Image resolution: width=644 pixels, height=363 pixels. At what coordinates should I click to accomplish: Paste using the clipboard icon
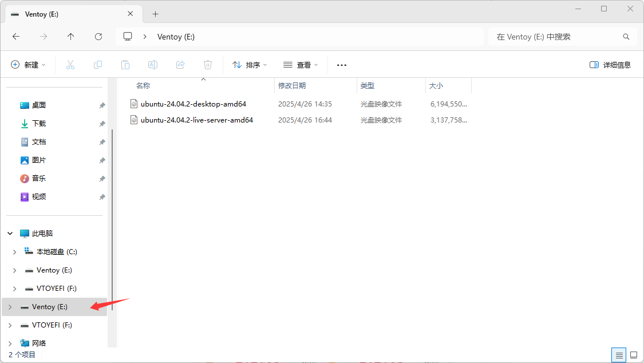point(125,65)
